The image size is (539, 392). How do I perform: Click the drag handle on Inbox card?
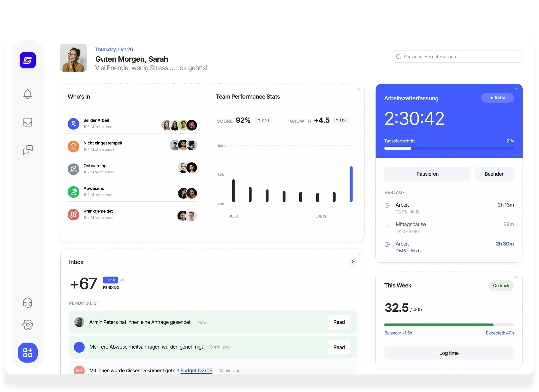[360, 254]
